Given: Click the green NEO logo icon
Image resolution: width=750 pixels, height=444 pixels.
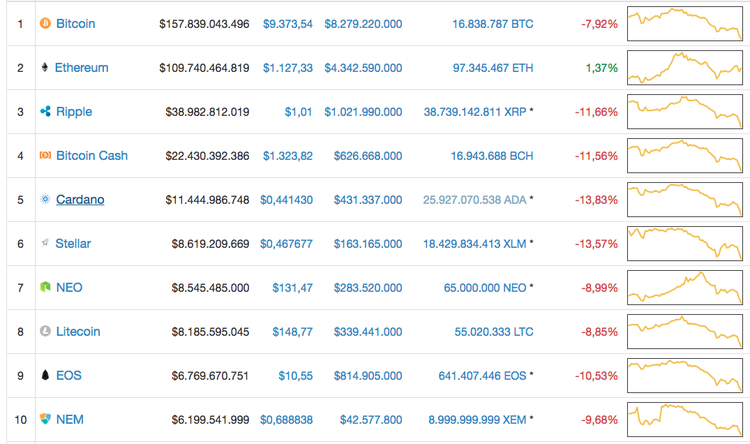Looking at the screenshot, I should point(45,287).
